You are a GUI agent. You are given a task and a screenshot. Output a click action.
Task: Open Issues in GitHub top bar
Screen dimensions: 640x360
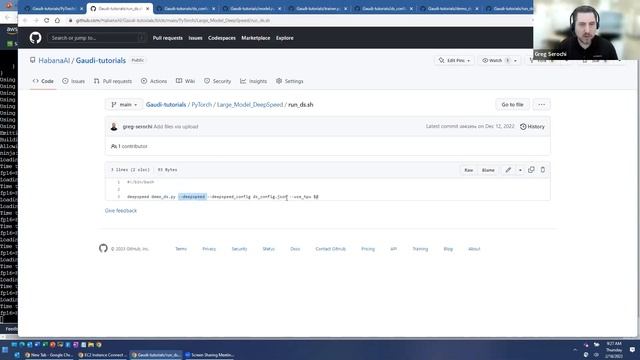pos(195,38)
